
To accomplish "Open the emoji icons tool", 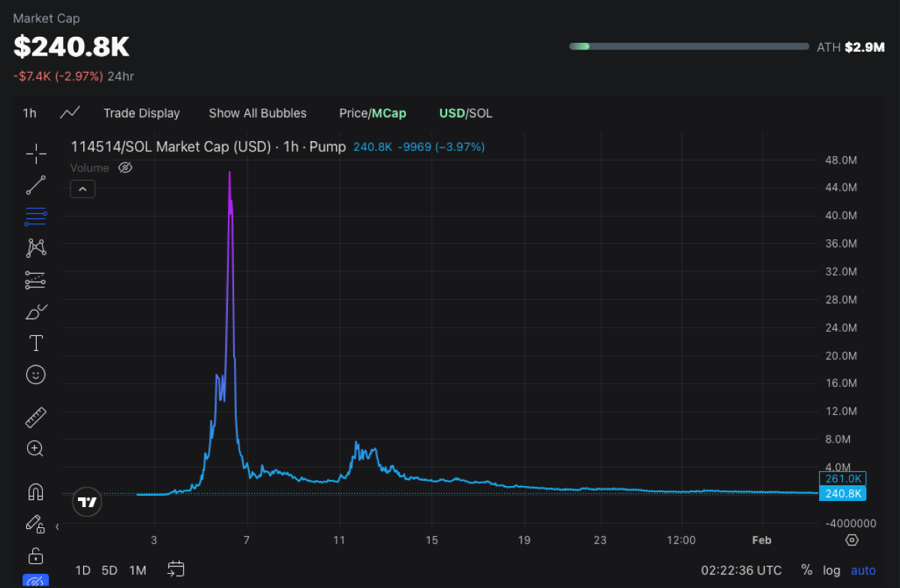I will (x=35, y=374).
